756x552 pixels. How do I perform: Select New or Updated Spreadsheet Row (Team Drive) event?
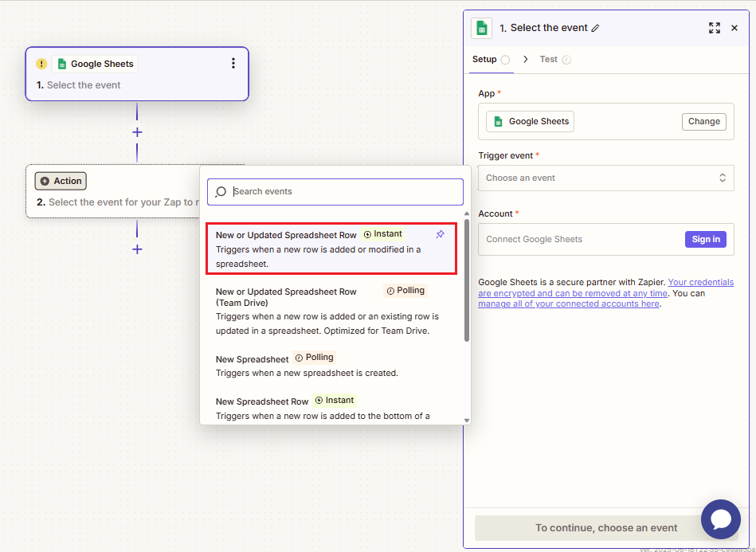[x=331, y=311]
